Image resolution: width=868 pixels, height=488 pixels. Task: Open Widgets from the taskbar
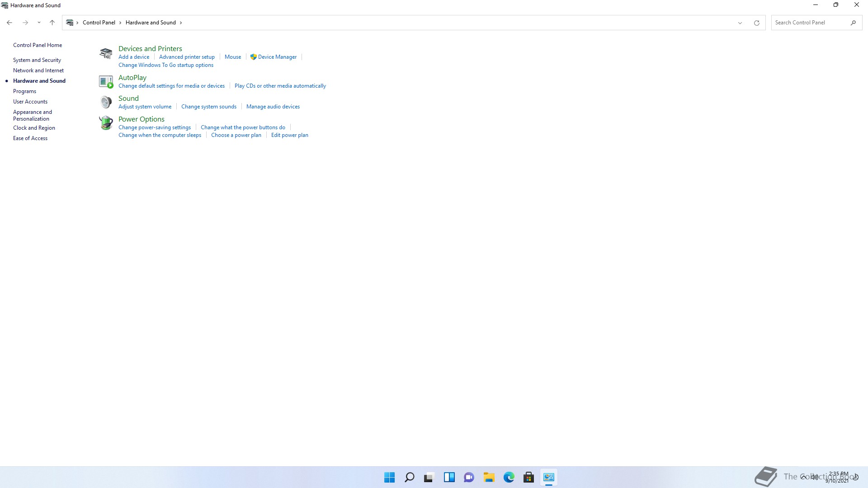(x=449, y=477)
